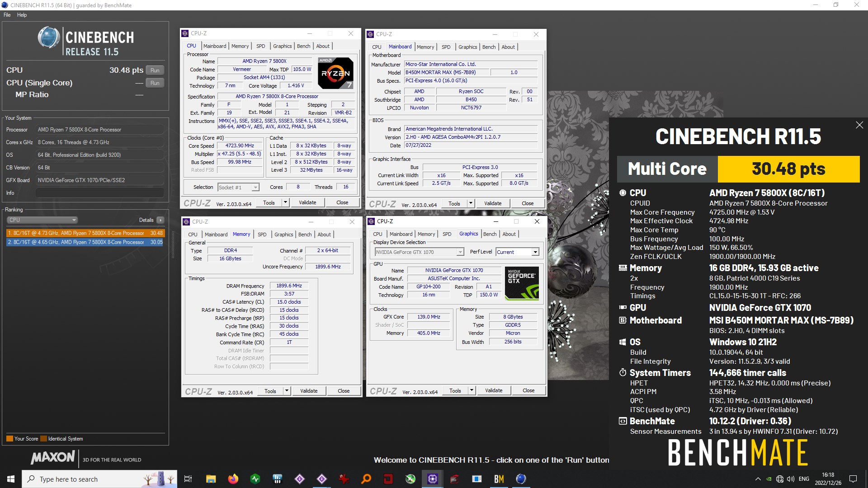The width and height of the screenshot is (868, 488).
Task: Open the volume tray icon
Action: coord(791,479)
